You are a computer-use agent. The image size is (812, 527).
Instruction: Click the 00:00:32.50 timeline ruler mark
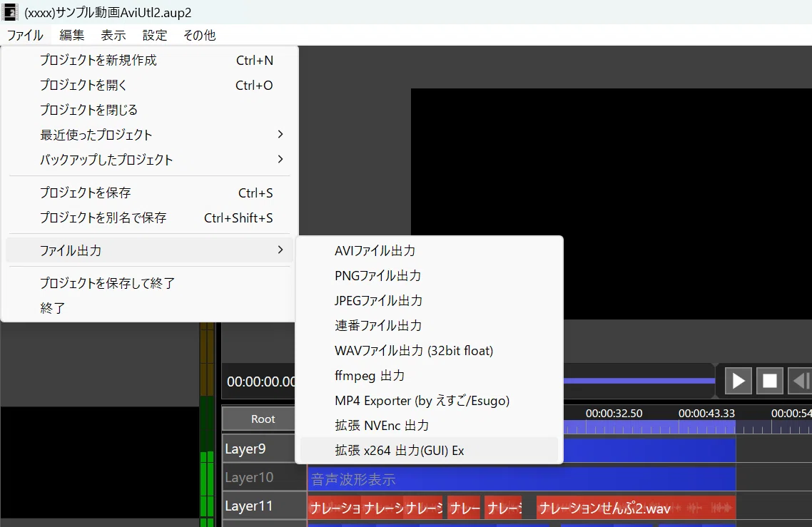[614, 413]
